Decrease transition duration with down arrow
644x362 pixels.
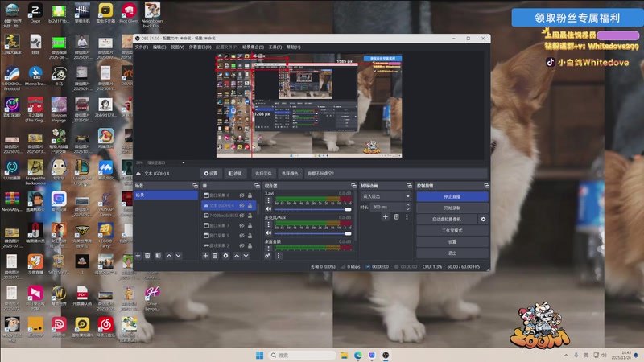(x=407, y=209)
